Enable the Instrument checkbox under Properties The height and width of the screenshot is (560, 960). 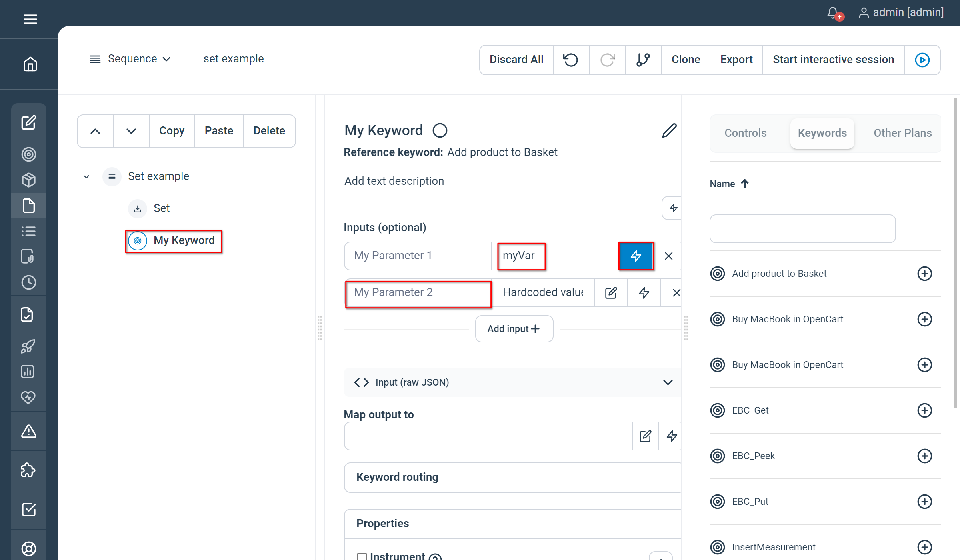(x=362, y=556)
